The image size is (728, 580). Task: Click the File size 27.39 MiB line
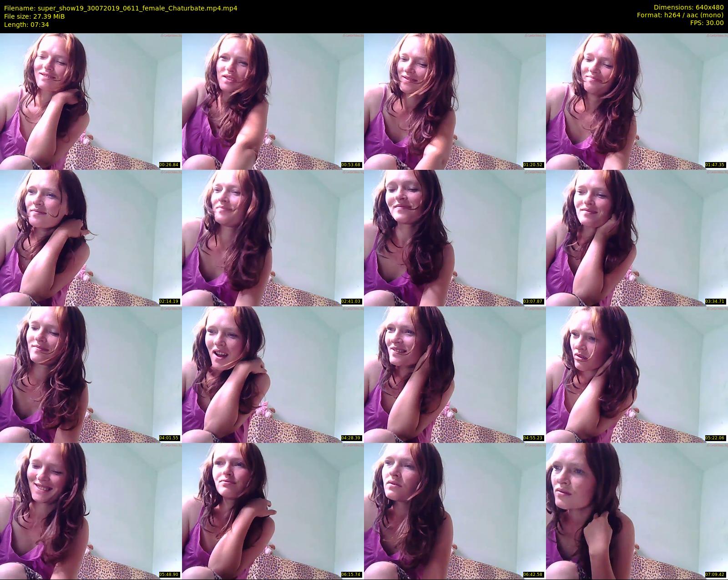[x=35, y=16]
